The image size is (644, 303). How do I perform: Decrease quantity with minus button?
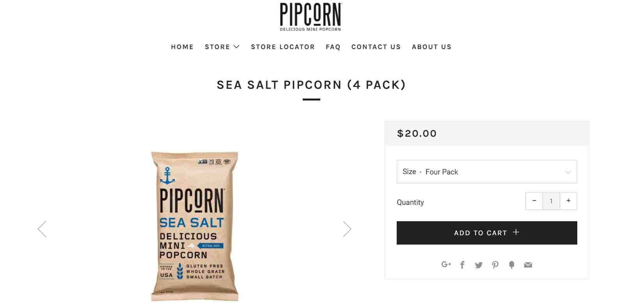coord(534,201)
